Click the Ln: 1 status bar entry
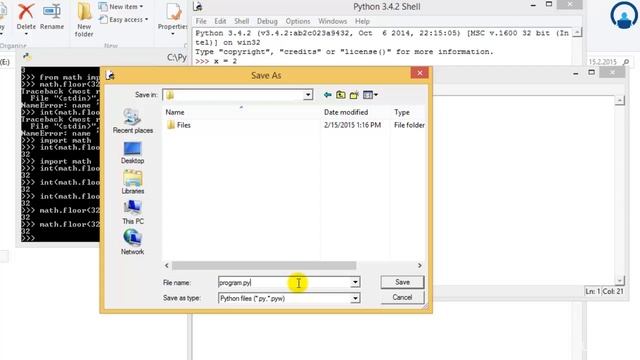The height and width of the screenshot is (360, 640). point(592,291)
